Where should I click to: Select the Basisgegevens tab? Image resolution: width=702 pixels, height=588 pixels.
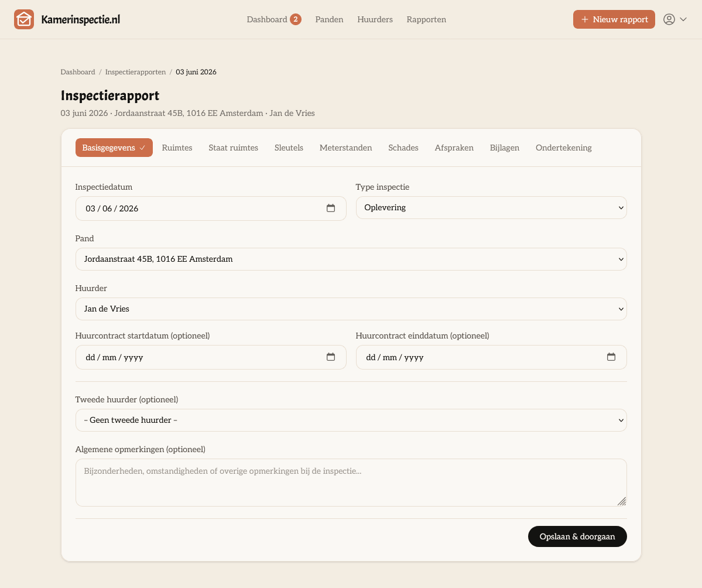pyautogui.click(x=114, y=148)
